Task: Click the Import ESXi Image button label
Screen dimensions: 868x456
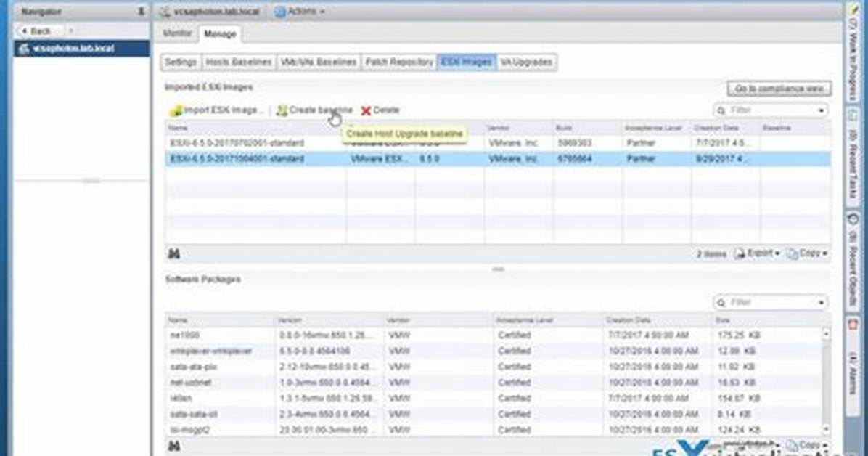Action: pos(222,110)
